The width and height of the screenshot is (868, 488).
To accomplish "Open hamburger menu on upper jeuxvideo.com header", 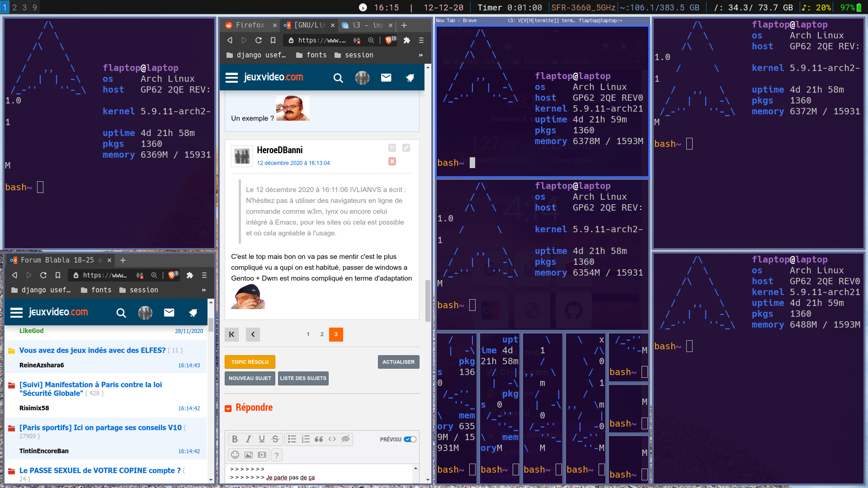I will point(231,78).
